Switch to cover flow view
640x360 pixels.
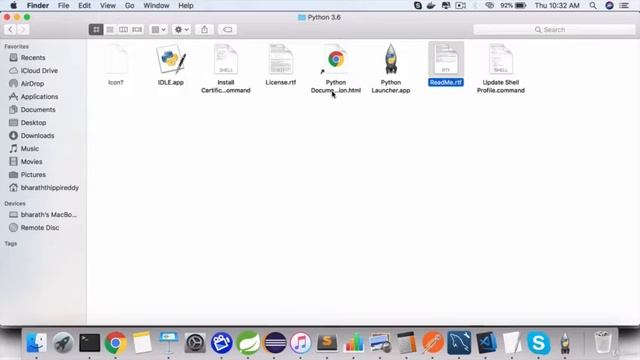[x=137, y=29]
